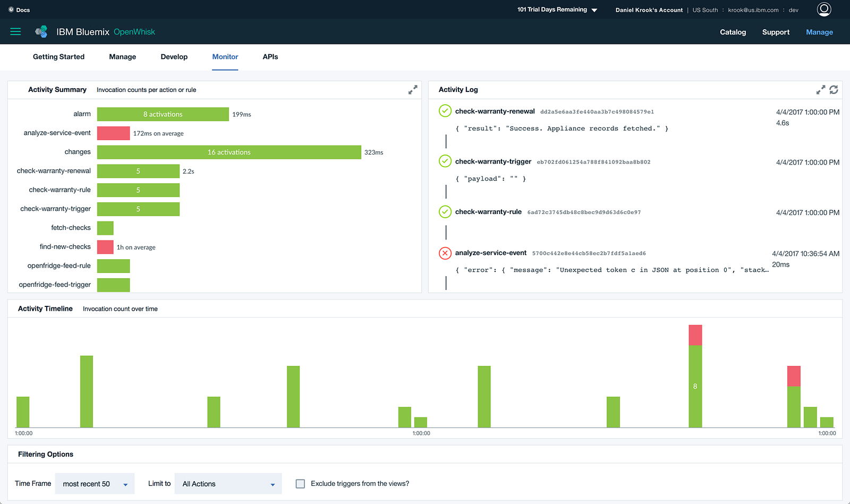The image size is (850, 504).
Task: Click the openfridge-feed-rule green bar
Action: point(114,266)
